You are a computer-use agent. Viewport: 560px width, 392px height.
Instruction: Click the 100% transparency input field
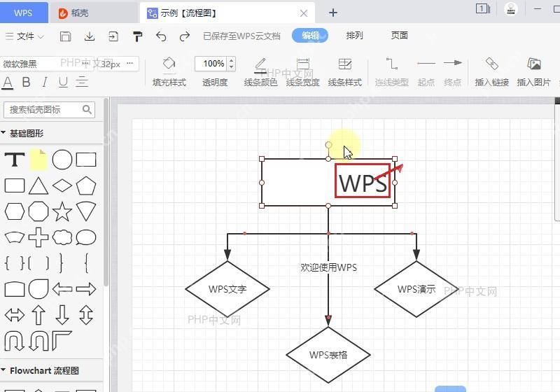pyautogui.click(x=211, y=64)
